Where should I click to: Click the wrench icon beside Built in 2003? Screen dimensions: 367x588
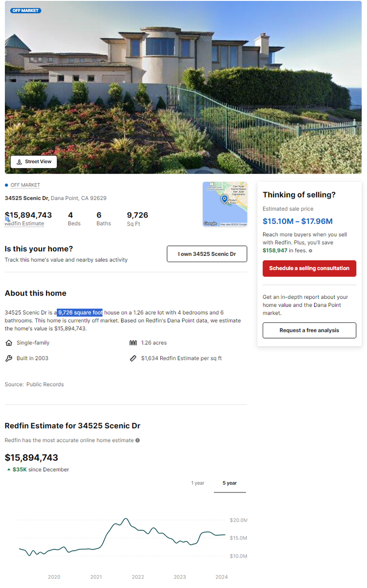(8, 358)
